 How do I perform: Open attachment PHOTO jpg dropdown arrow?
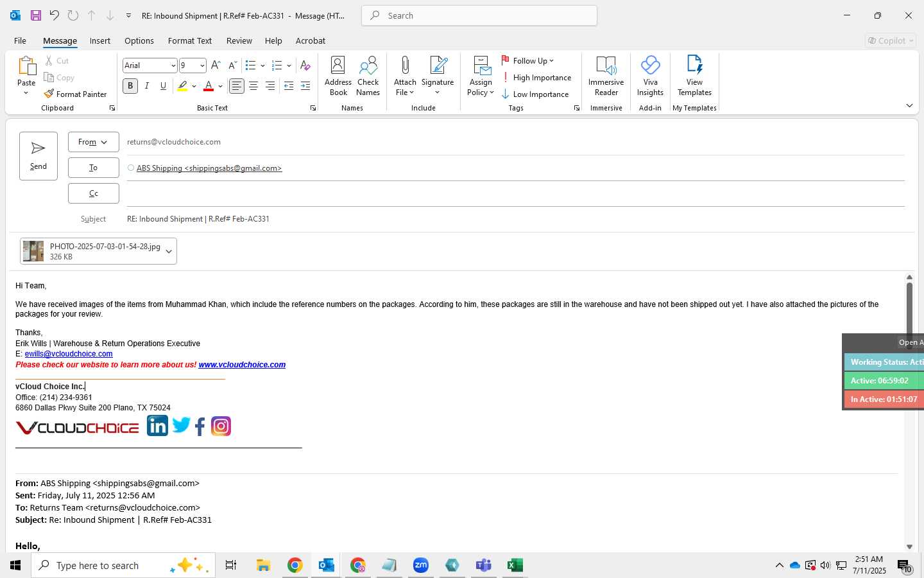click(169, 252)
